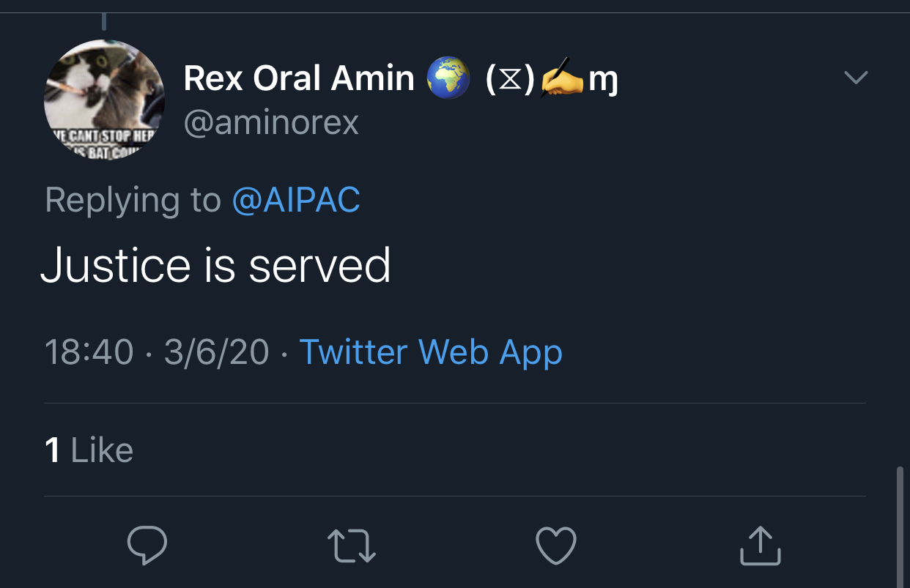The image size is (910, 588).
Task: Click the @aminorex handle
Action: 271,122
